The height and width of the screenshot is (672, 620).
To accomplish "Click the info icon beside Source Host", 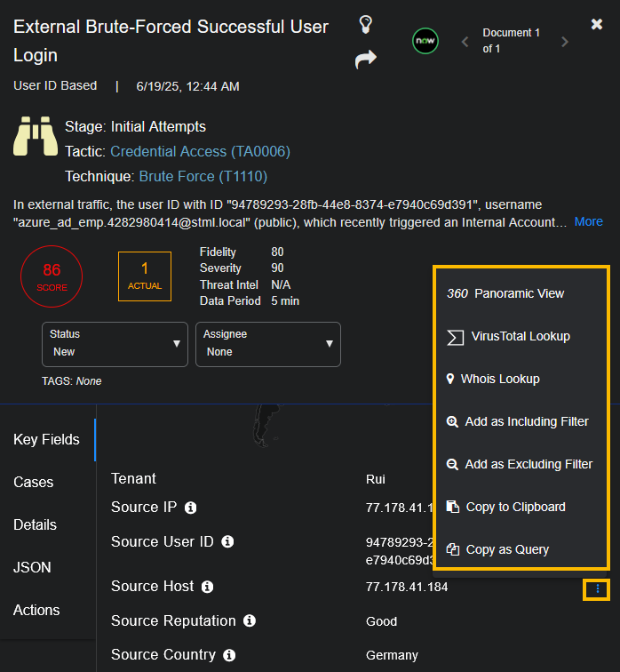I will (x=207, y=587).
